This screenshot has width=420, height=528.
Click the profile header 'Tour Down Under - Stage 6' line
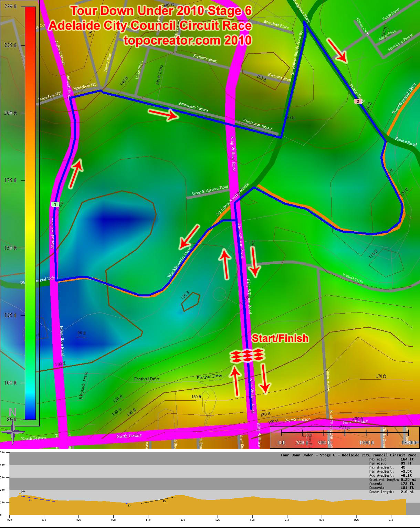pyautogui.click(x=348, y=455)
